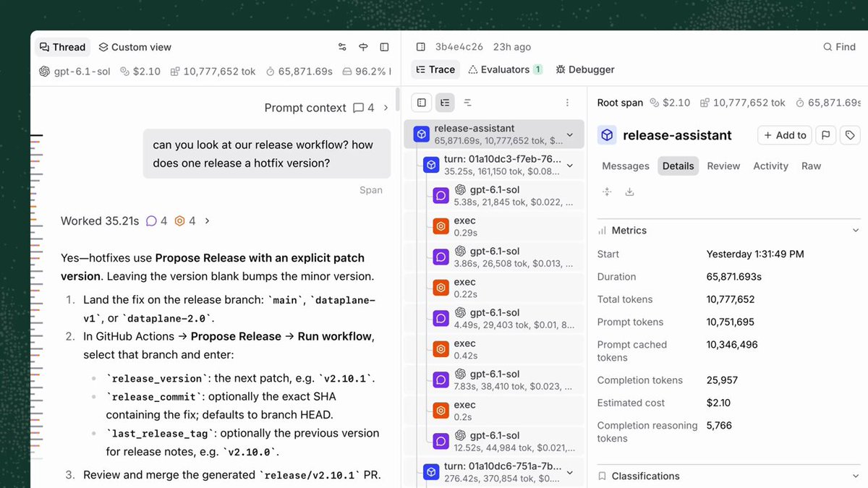This screenshot has width=868, height=488.
Task: Collapse turn 01a10dc3 tree node
Action: [570, 165]
